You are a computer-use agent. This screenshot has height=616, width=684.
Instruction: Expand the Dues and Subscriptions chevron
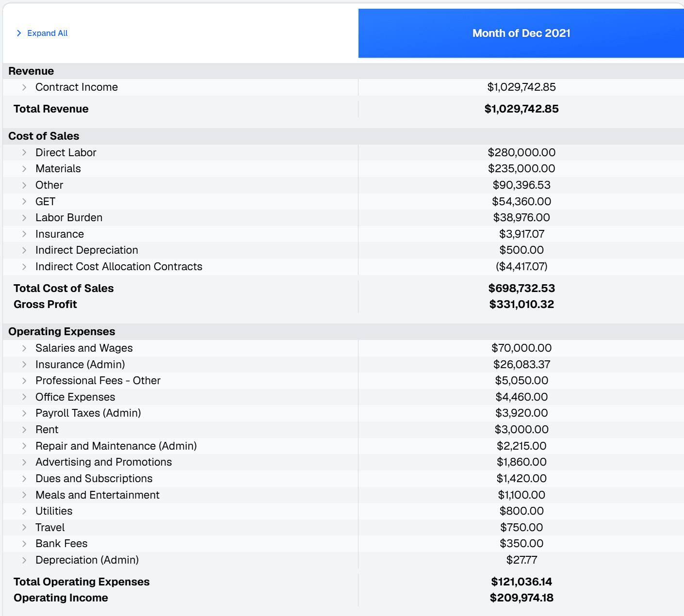pyautogui.click(x=24, y=479)
